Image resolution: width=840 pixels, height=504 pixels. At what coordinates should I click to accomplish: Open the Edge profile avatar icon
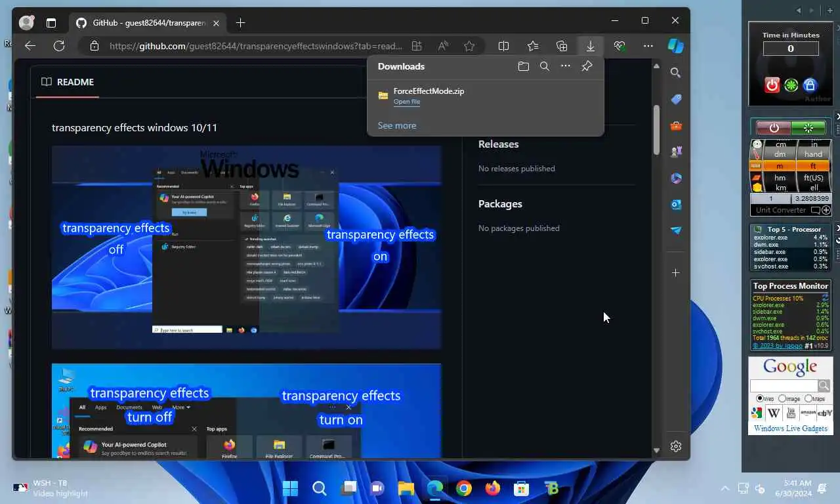coord(26,22)
